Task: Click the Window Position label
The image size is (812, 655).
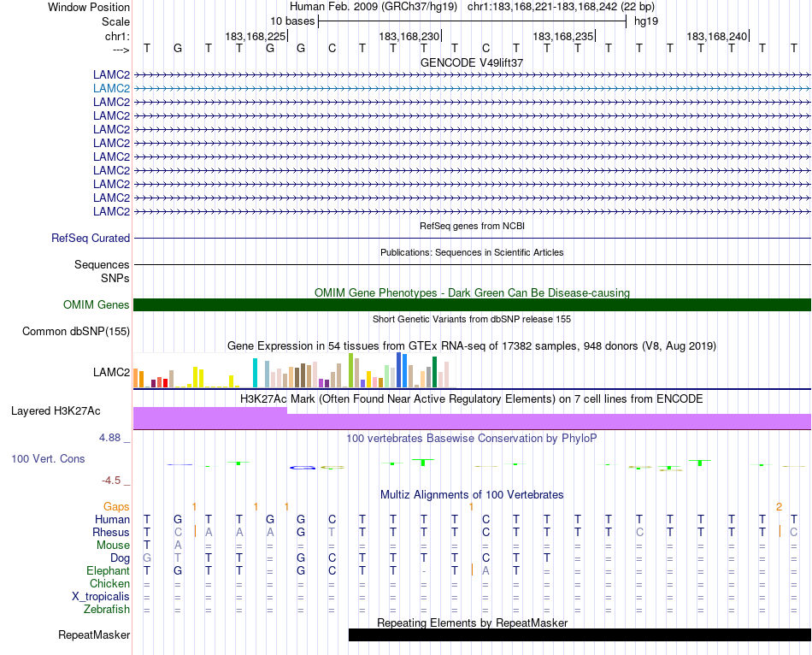Action: pos(89,7)
